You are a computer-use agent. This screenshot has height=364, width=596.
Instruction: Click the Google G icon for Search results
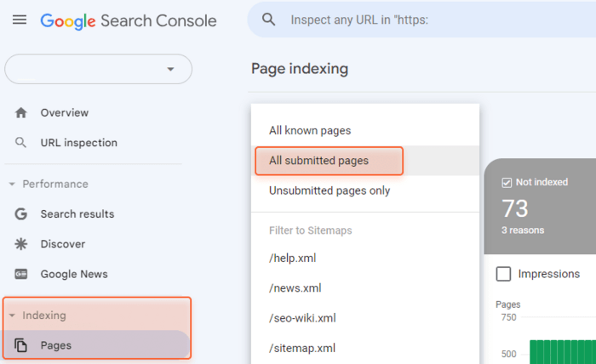click(x=21, y=214)
